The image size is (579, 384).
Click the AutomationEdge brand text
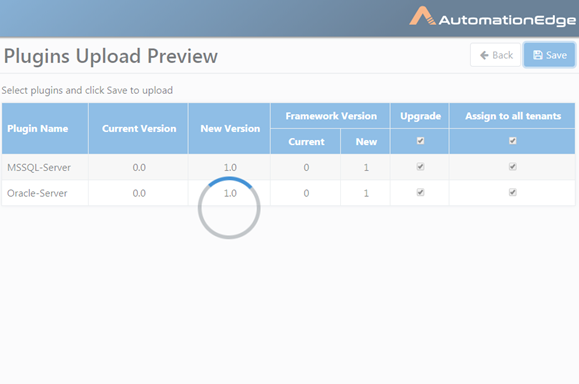(x=507, y=20)
